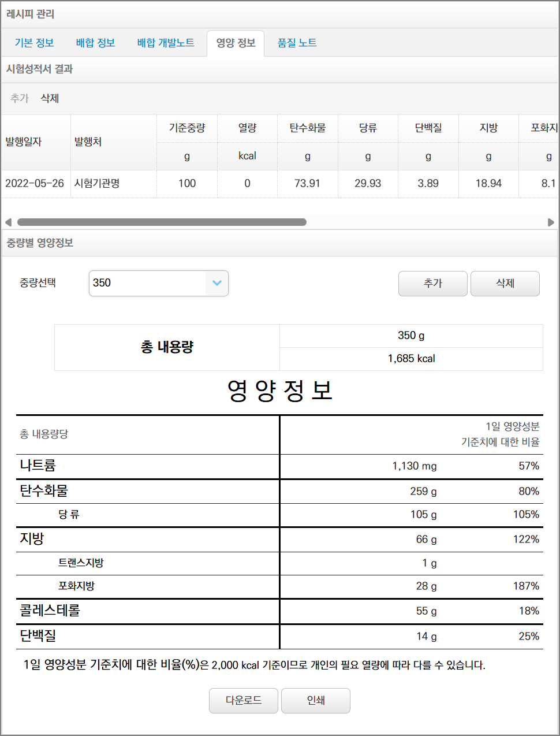Click the 기준중량 column header
Viewport: 560px width, 736px height.
[x=187, y=128]
